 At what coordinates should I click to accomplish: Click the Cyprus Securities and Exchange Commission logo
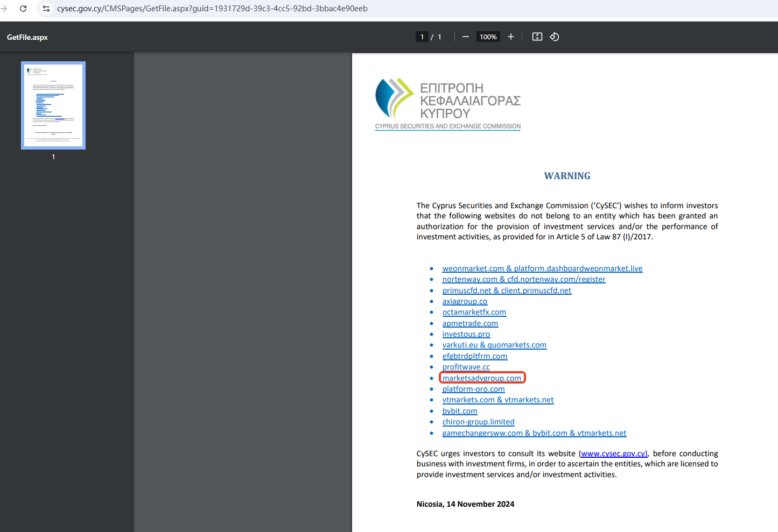[448, 104]
